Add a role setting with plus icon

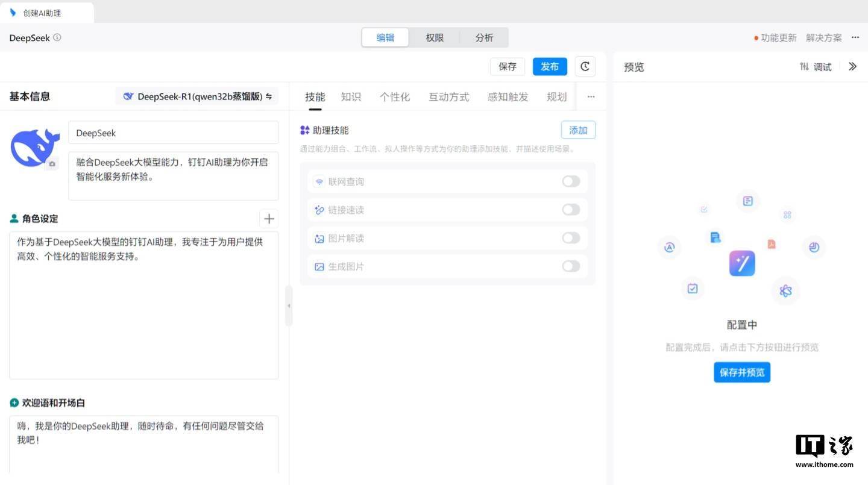tap(269, 219)
